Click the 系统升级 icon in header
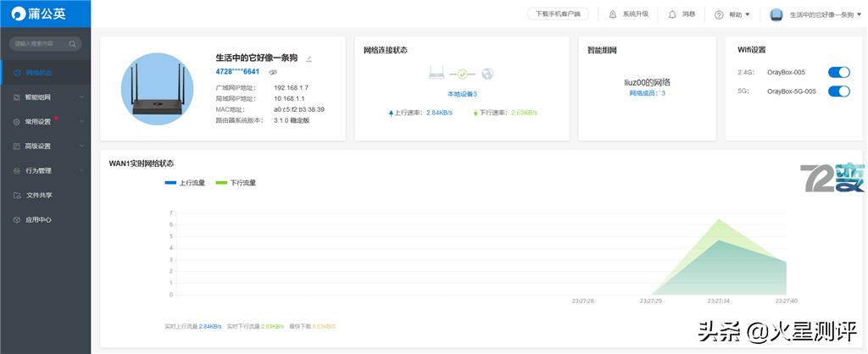 click(613, 14)
